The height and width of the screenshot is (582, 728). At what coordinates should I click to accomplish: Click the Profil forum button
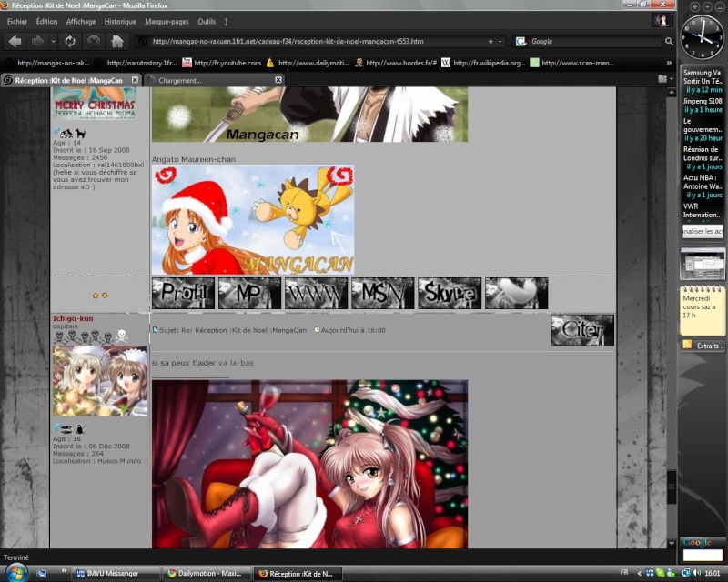183,293
